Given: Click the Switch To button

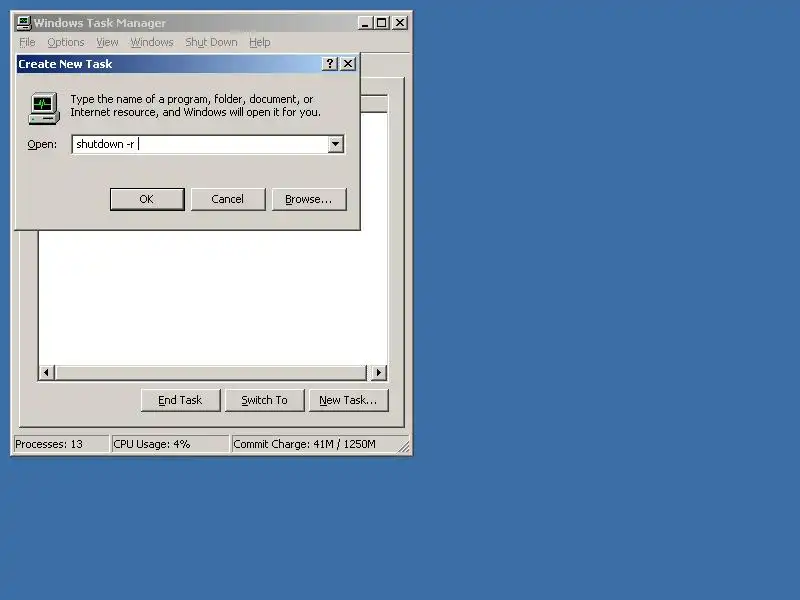Looking at the screenshot, I should [264, 400].
